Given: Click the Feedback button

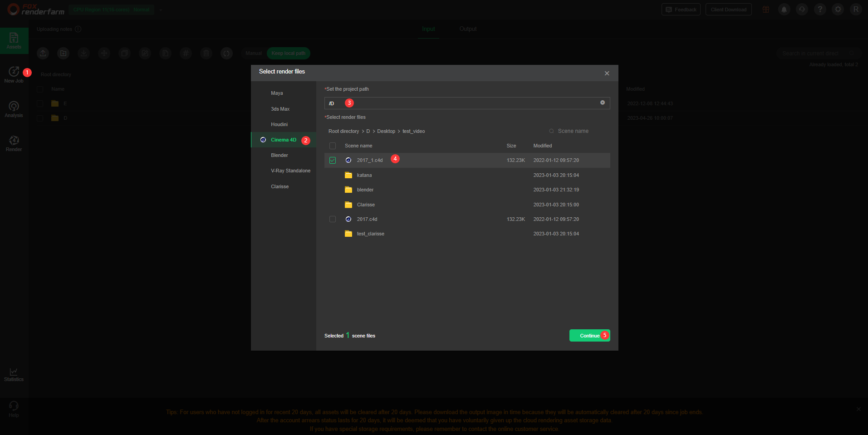Looking at the screenshot, I should click(681, 10).
